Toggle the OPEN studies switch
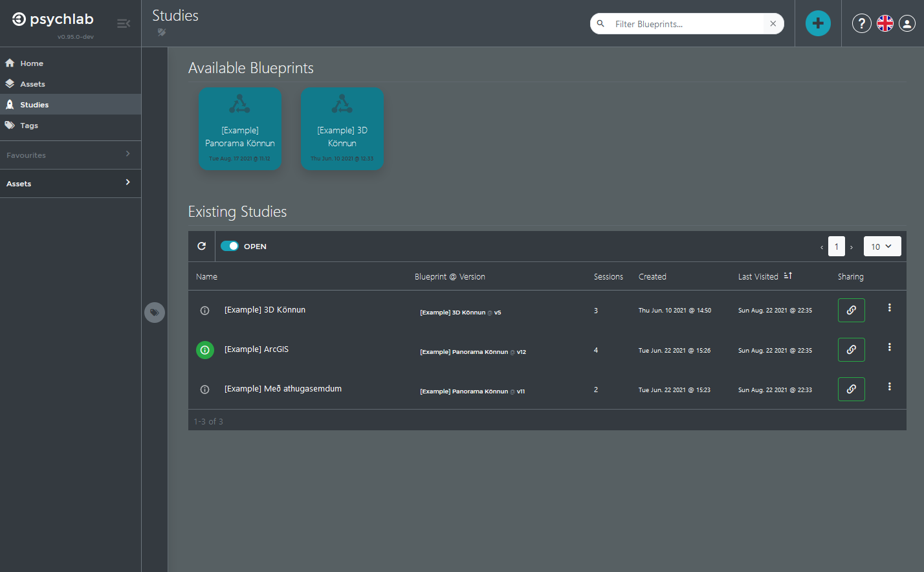 click(x=230, y=246)
